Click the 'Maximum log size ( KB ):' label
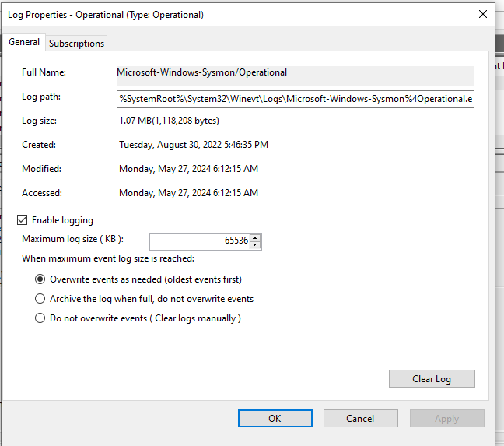The image size is (504, 446). [72, 239]
